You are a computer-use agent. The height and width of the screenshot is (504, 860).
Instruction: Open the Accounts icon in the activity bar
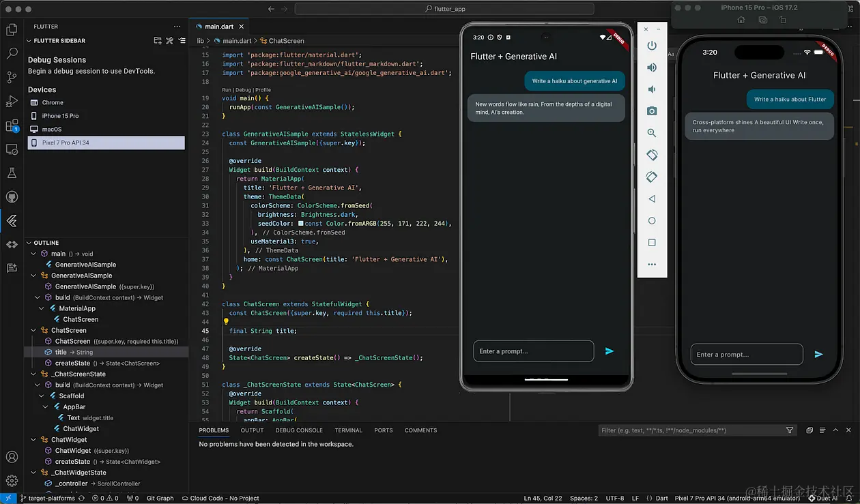12,457
